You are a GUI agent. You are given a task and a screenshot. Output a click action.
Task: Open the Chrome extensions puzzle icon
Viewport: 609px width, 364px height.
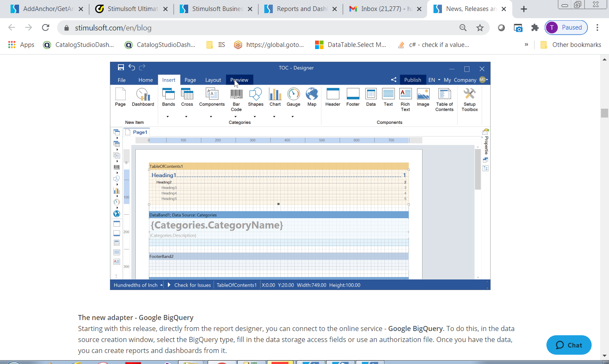(535, 28)
